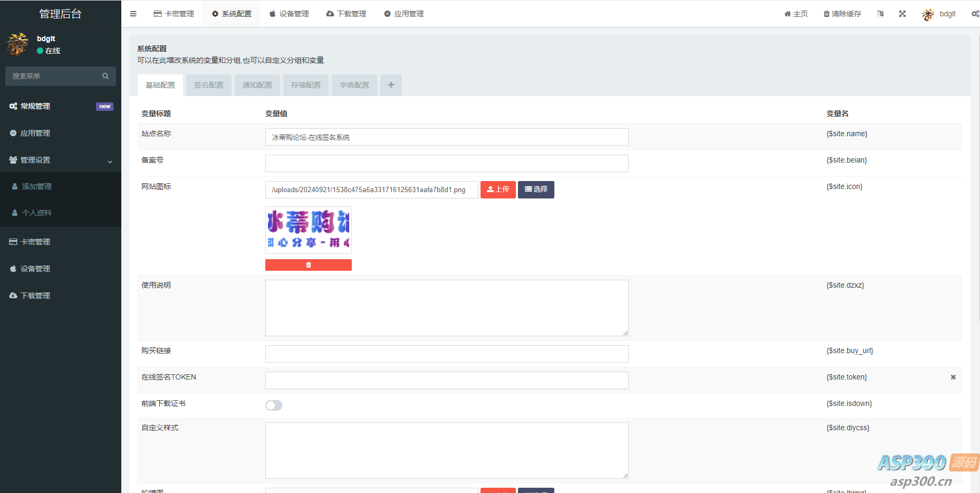The width and height of the screenshot is (980, 493).
Task: Click the 变量名 column header
Action: (838, 113)
